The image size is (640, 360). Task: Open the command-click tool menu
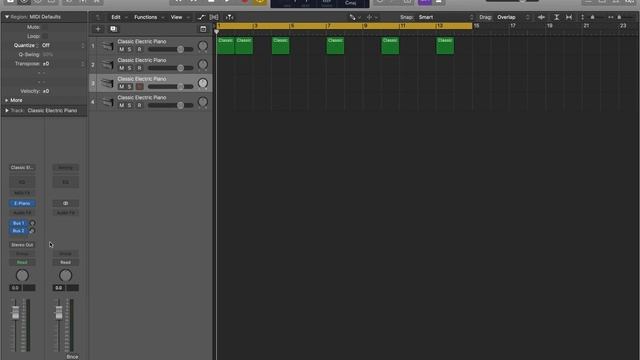point(371,17)
